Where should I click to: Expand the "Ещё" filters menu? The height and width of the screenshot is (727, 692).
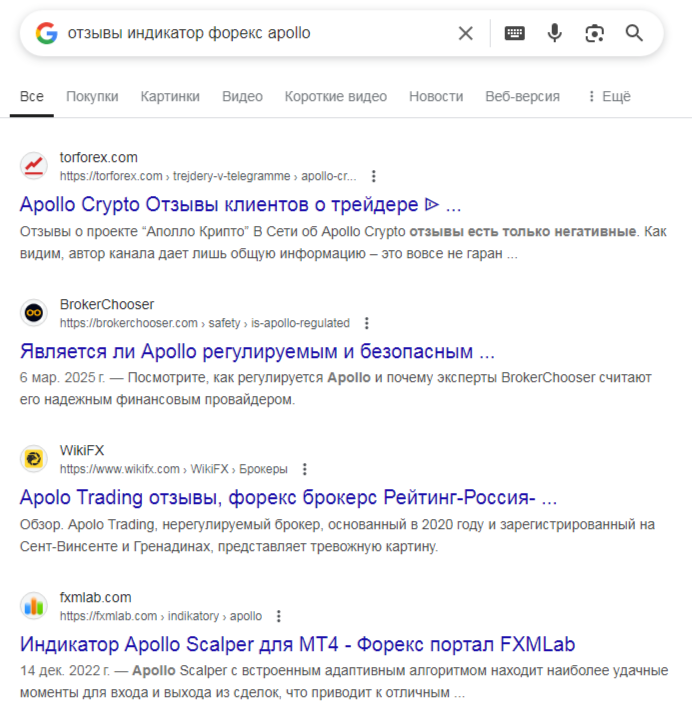click(608, 97)
